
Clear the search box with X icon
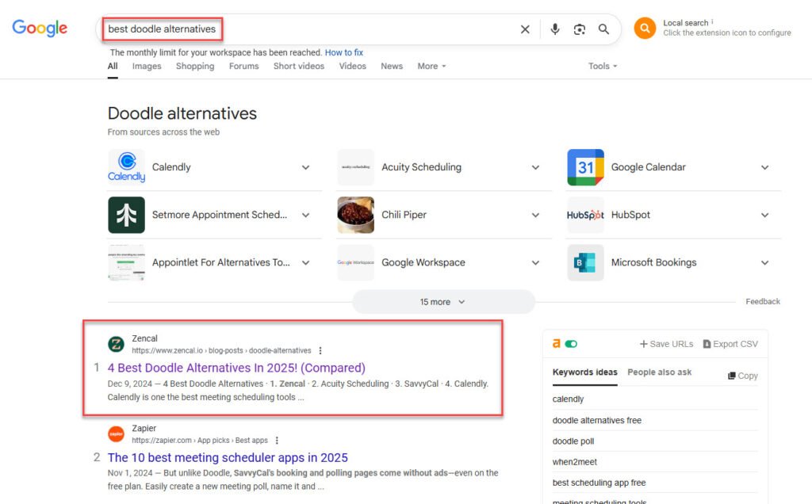tap(525, 29)
